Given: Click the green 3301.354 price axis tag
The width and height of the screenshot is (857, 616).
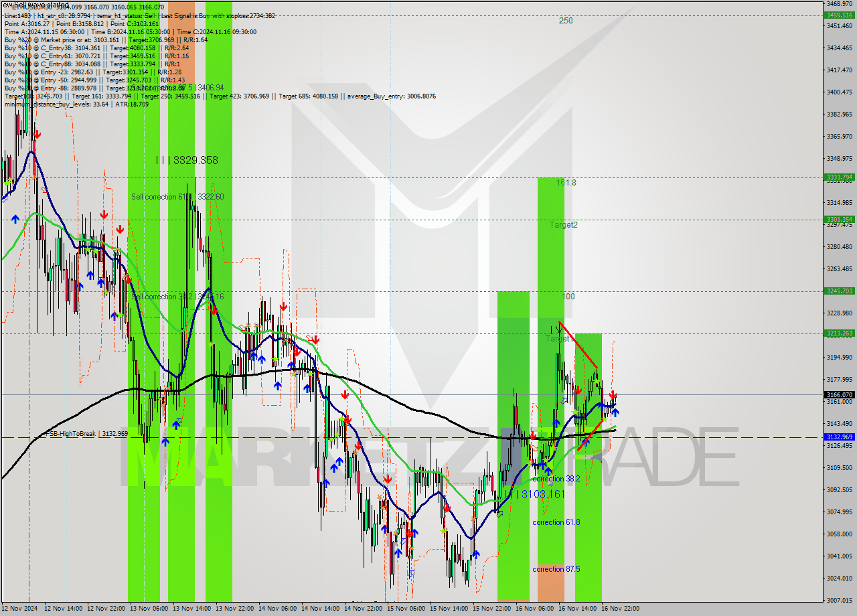Looking at the screenshot, I should click(x=839, y=219).
